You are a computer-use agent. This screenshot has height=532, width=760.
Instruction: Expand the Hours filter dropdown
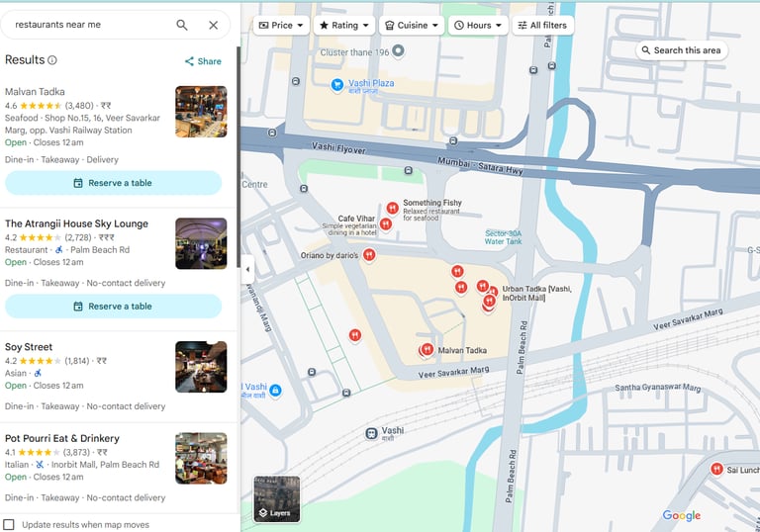[478, 25]
